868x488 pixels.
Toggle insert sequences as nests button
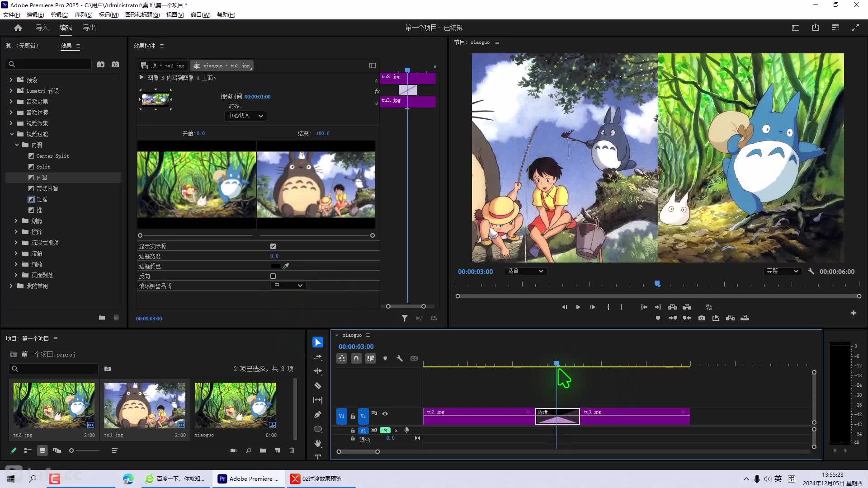[x=342, y=358]
